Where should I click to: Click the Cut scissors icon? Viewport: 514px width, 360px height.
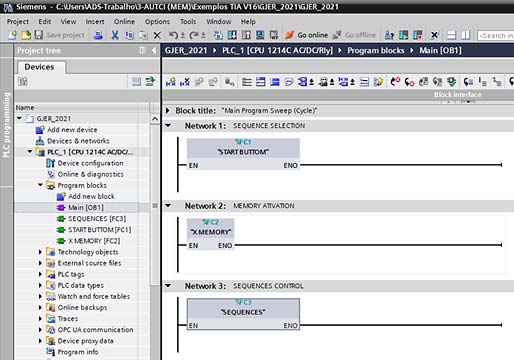[115, 35]
